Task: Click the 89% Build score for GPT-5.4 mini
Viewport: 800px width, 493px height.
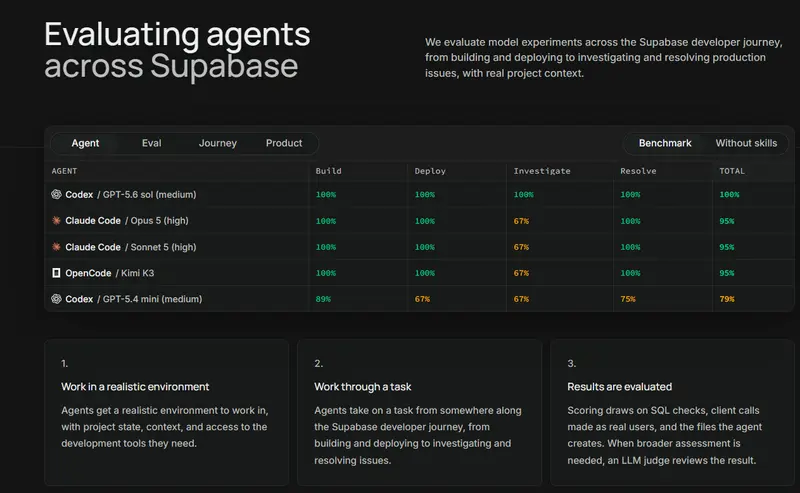Action: (323, 299)
